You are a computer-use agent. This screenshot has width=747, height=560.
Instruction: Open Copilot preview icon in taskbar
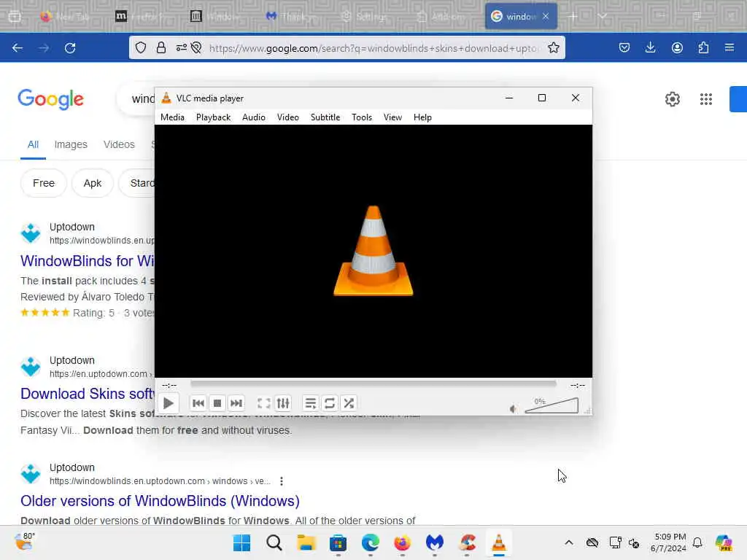click(724, 542)
